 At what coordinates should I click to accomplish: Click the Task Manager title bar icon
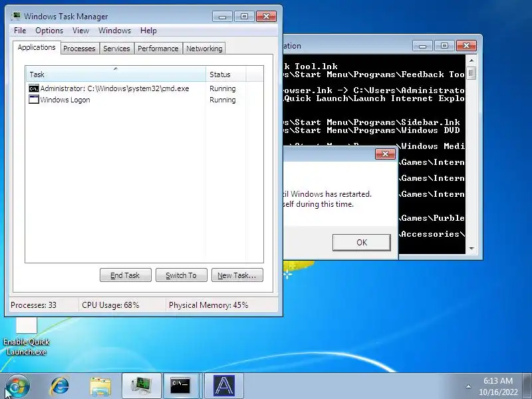coord(15,16)
